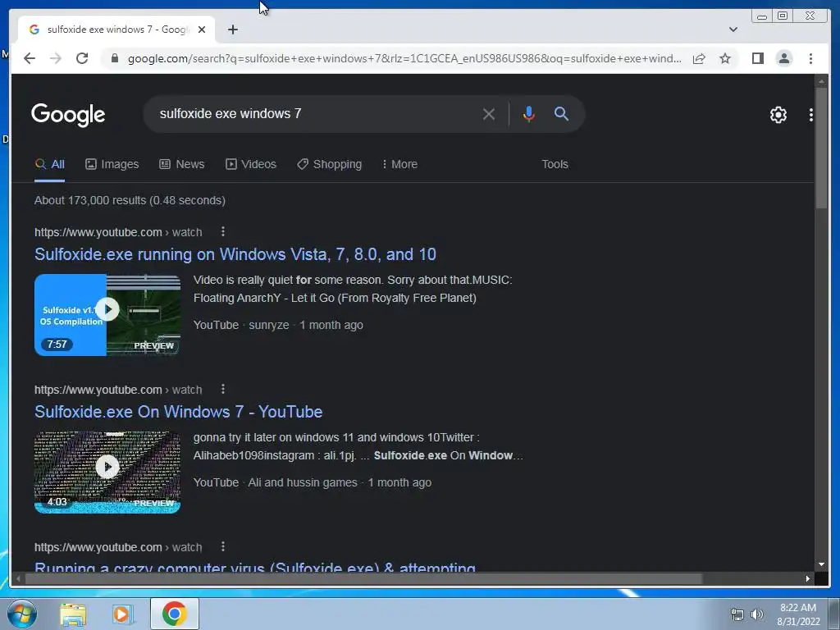Submit search with magnifier icon
The width and height of the screenshot is (840, 630).
[561, 113]
